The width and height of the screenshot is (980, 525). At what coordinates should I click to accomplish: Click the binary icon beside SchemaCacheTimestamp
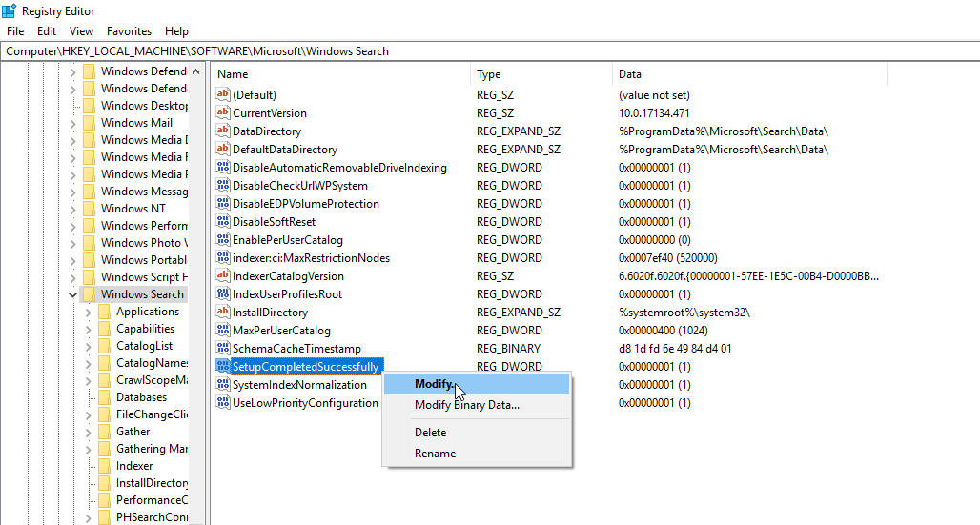(223, 349)
